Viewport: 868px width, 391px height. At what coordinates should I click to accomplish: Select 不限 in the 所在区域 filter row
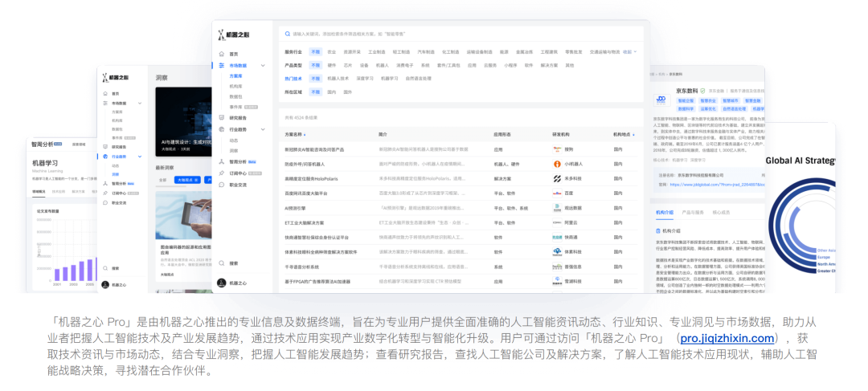coord(315,92)
